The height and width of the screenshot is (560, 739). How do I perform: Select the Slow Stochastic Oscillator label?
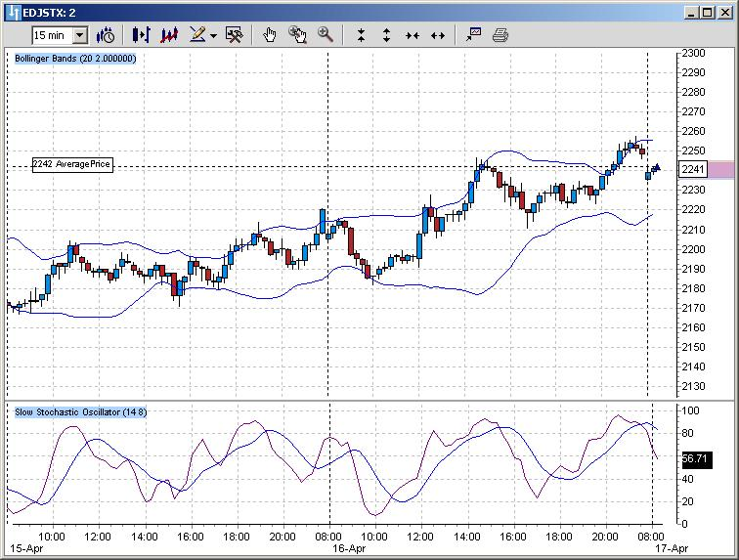80,412
